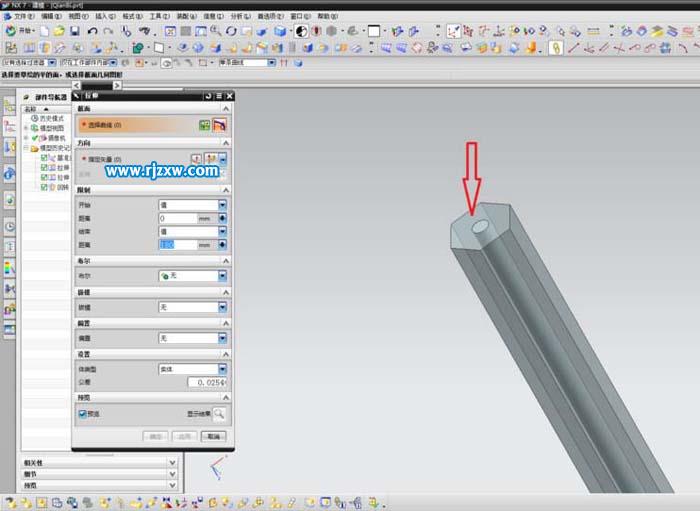
Task: Click the Rotate view icon
Action: (x=231, y=31)
